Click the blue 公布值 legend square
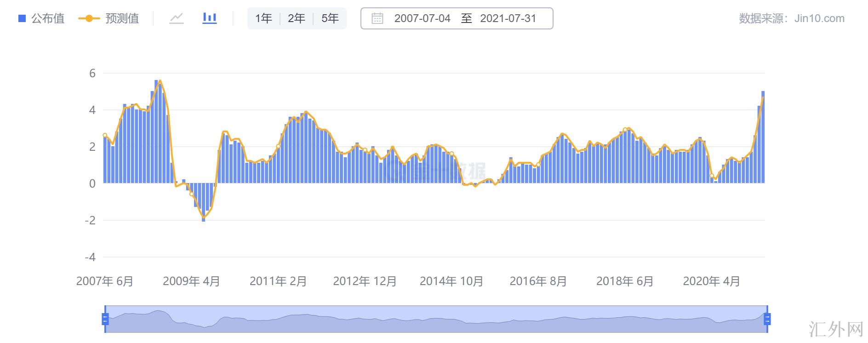 pyautogui.click(x=22, y=18)
